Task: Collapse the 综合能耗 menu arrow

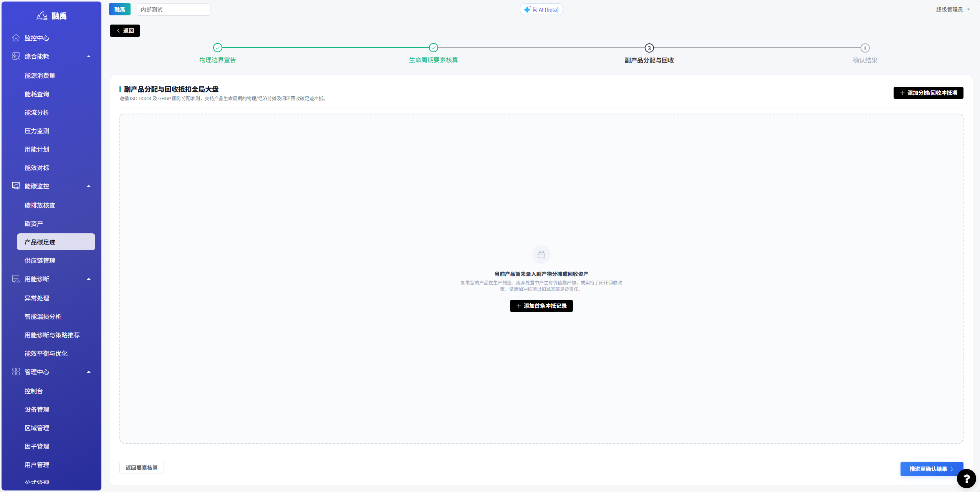Action: [89, 56]
